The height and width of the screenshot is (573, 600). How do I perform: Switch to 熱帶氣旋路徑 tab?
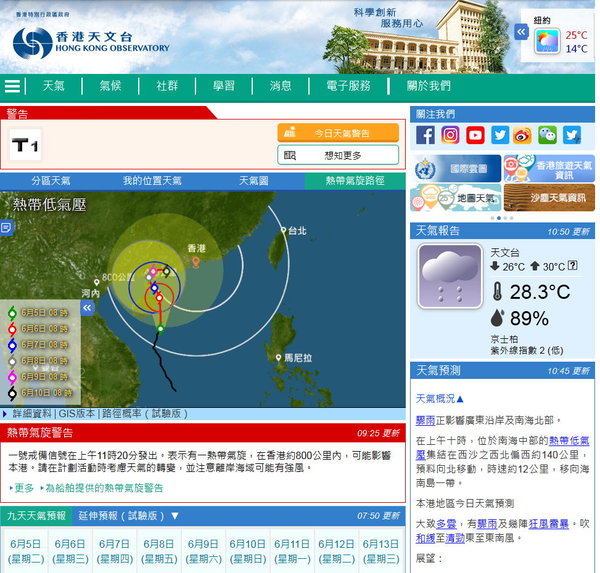[354, 181]
